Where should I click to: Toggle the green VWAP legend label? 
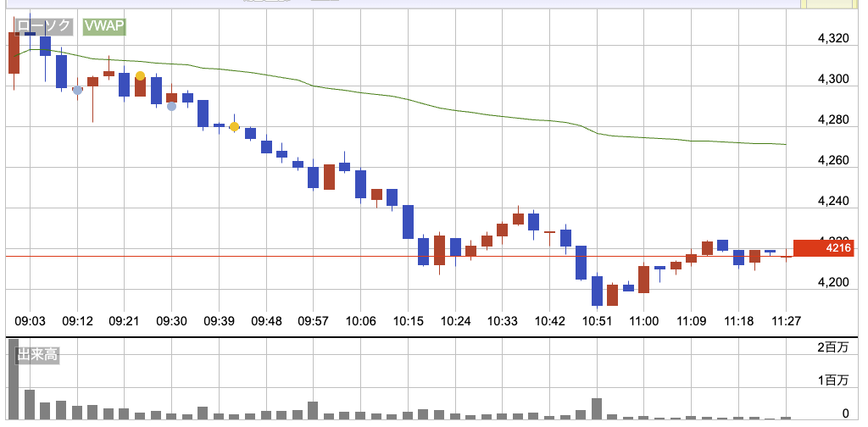[x=104, y=27]
